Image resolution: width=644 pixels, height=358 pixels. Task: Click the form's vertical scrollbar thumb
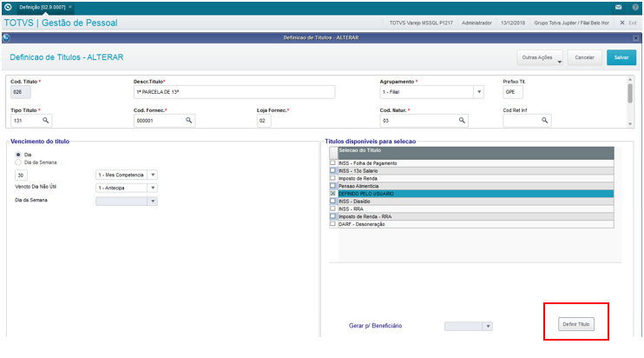point(630,93)
